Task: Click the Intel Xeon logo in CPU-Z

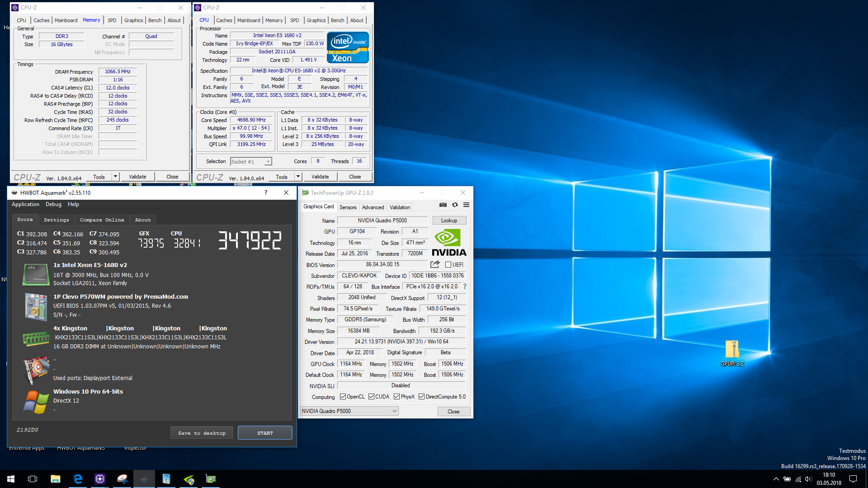Action: coord(348,47)
